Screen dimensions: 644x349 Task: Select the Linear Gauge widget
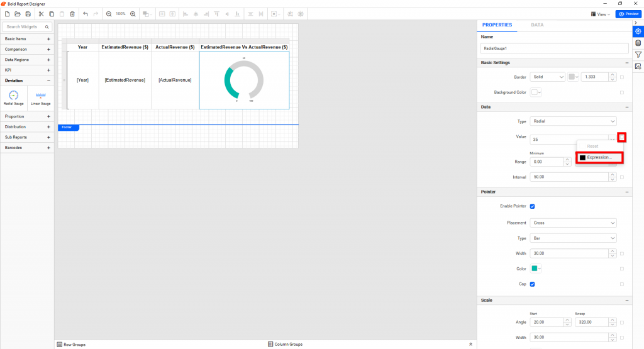[x=41, y=98]
